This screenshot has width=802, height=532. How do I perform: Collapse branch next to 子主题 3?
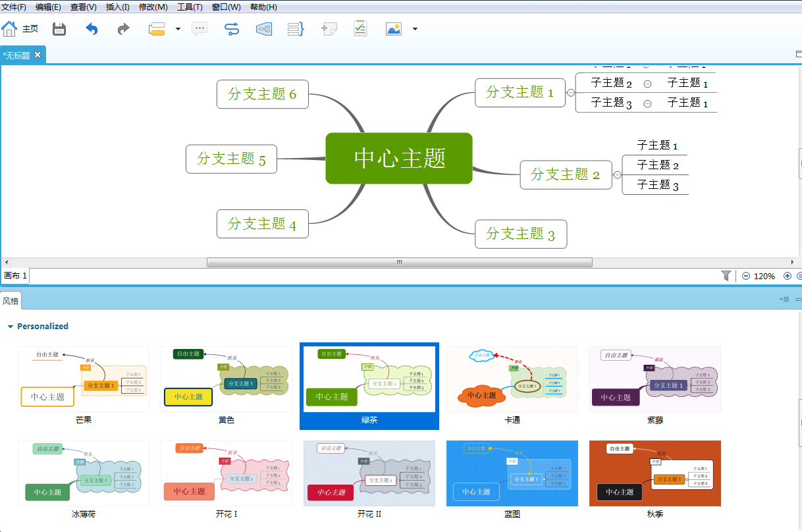[649, 103]
